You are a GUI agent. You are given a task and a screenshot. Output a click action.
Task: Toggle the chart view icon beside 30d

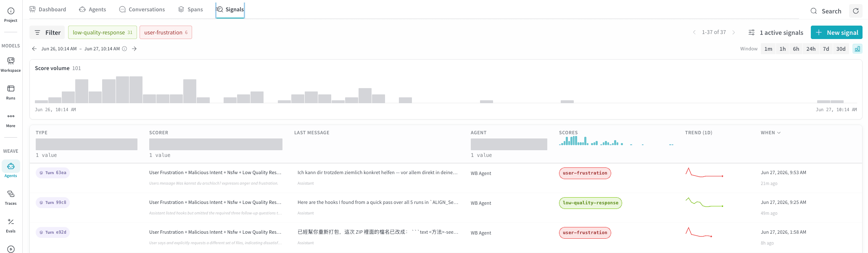point(857,49)
